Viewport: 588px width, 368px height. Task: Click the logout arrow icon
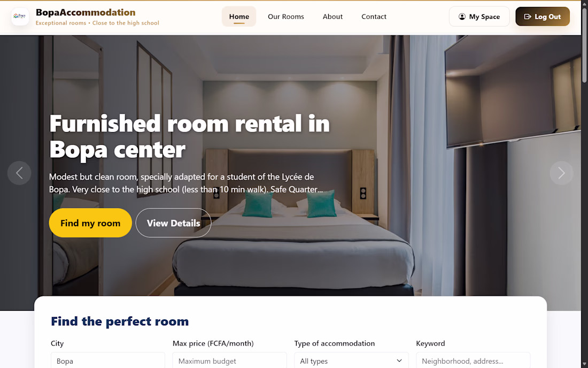pos(527,17)
